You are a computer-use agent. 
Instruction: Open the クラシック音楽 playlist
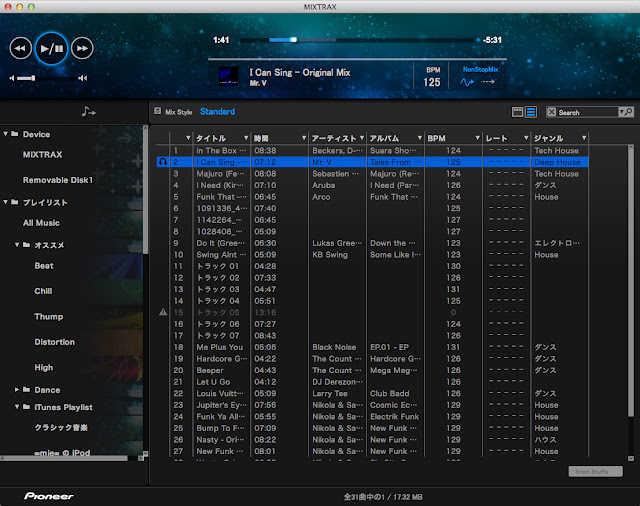[x=61, y=428]
